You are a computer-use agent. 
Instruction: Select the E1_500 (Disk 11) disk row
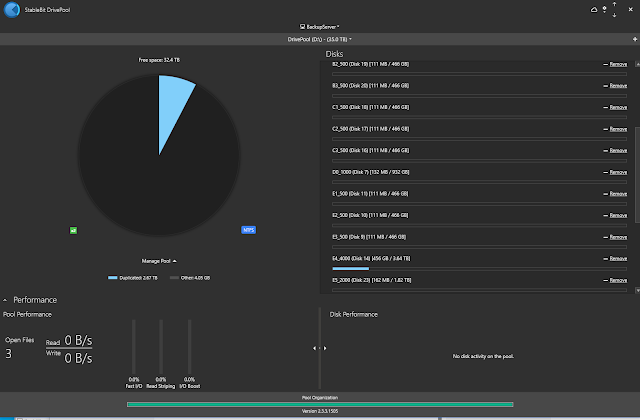pyautogui.click(x=479, y=199)
